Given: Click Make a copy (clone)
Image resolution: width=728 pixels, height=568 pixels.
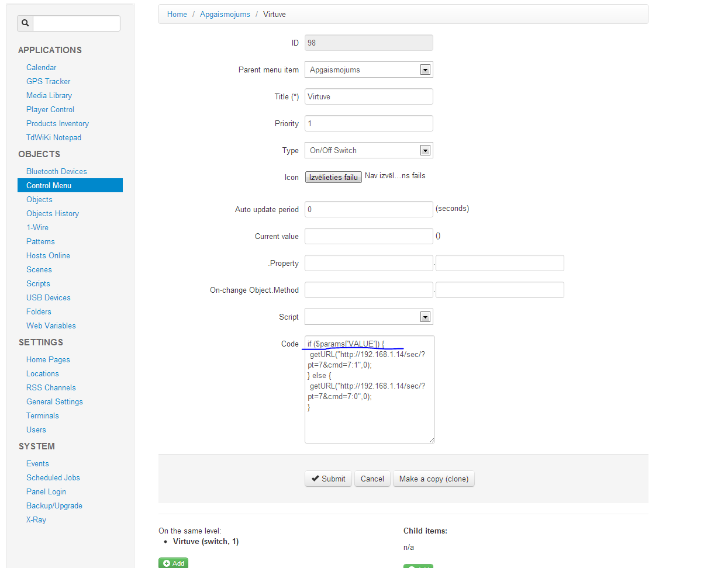Looking at the screenshot, I should 433,479.
